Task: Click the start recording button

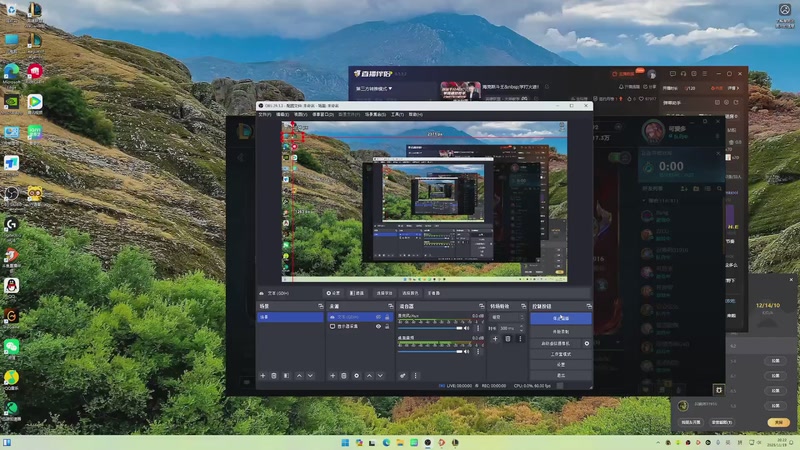Action: 561,331
